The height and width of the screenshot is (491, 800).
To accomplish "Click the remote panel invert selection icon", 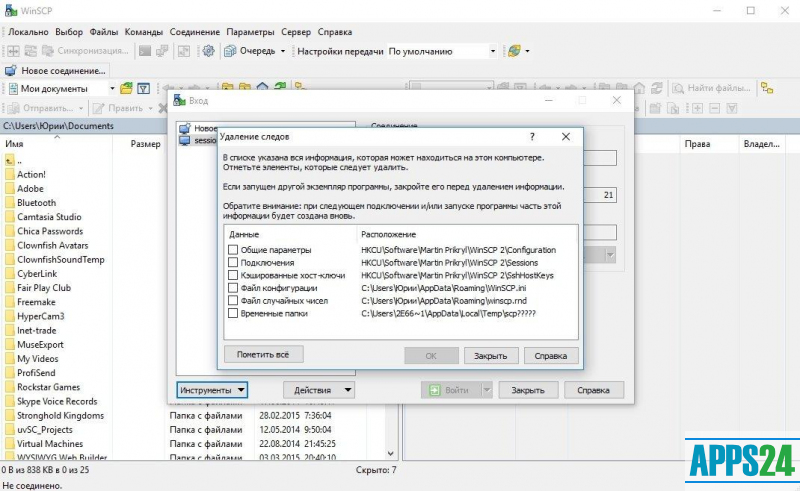I will (732, 108).
